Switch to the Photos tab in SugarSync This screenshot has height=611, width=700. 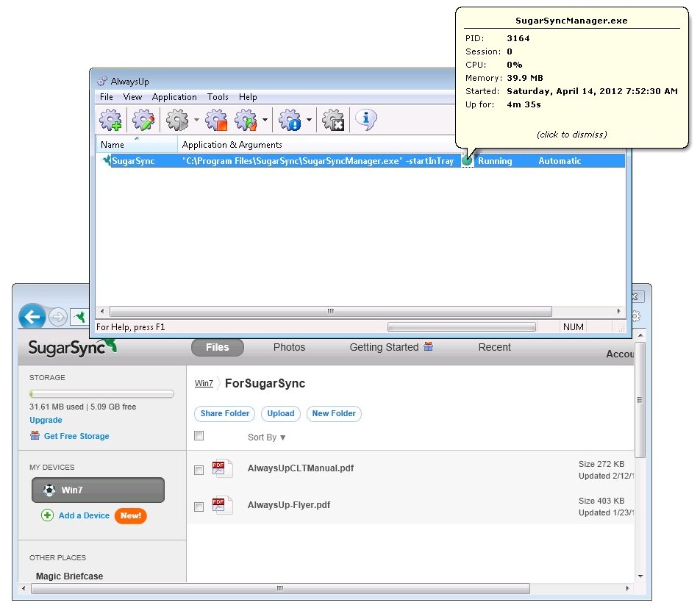coord(289,347)
